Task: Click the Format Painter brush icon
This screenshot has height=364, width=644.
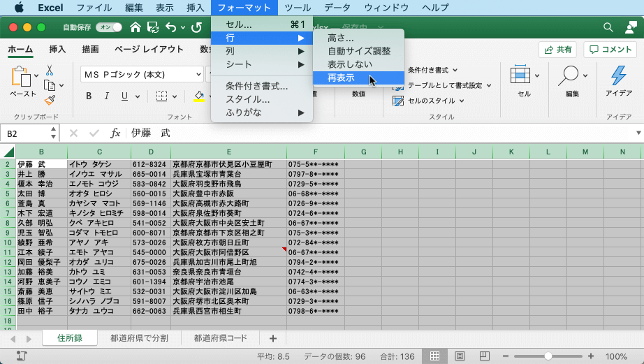Action: pos(50,100)
